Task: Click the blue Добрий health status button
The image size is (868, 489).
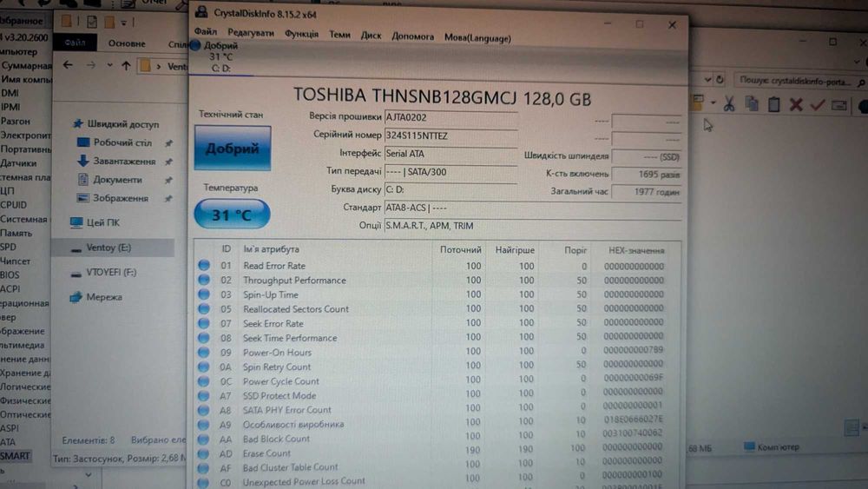Action: (233, 148)
